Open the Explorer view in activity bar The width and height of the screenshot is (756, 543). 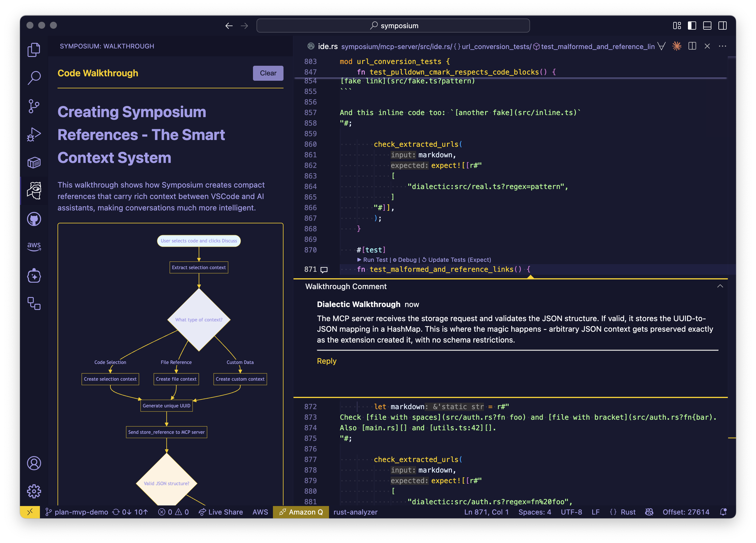pos(34,50)
